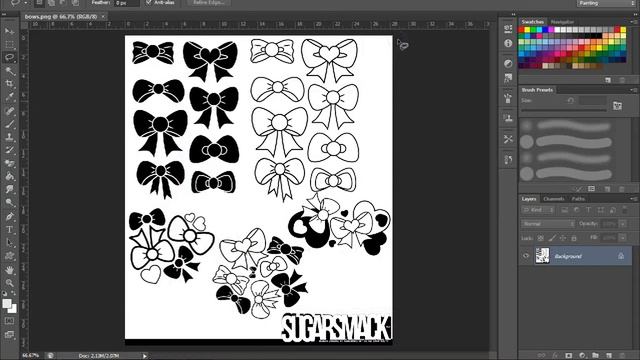640x360 pixels.
Task: Select the Healing Brush tool
Action: (x=9, y=111)
